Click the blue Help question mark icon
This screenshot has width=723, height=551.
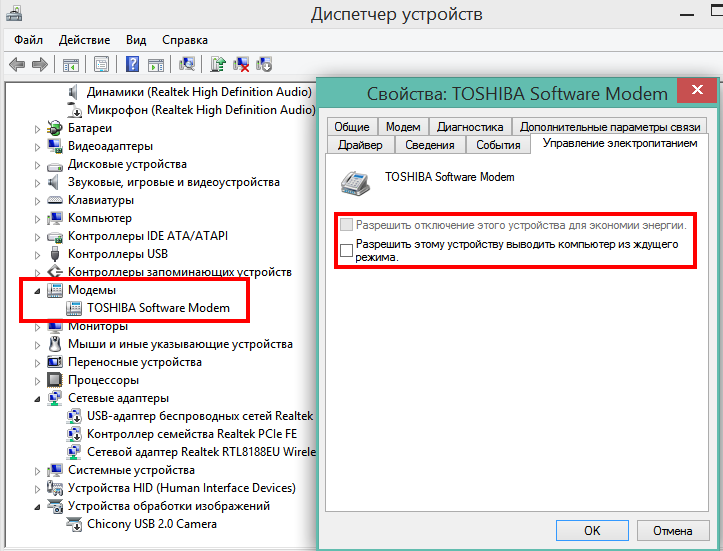(132, 64)
